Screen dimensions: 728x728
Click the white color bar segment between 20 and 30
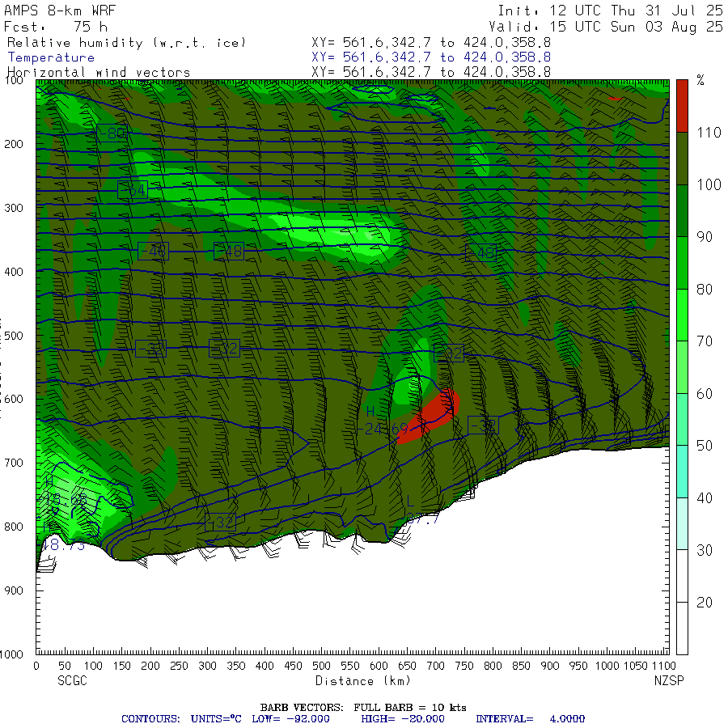[682, 576]
